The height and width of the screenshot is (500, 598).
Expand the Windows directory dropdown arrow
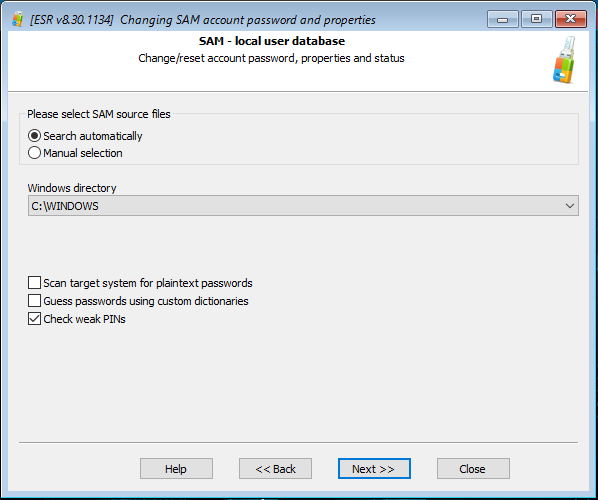570,206
